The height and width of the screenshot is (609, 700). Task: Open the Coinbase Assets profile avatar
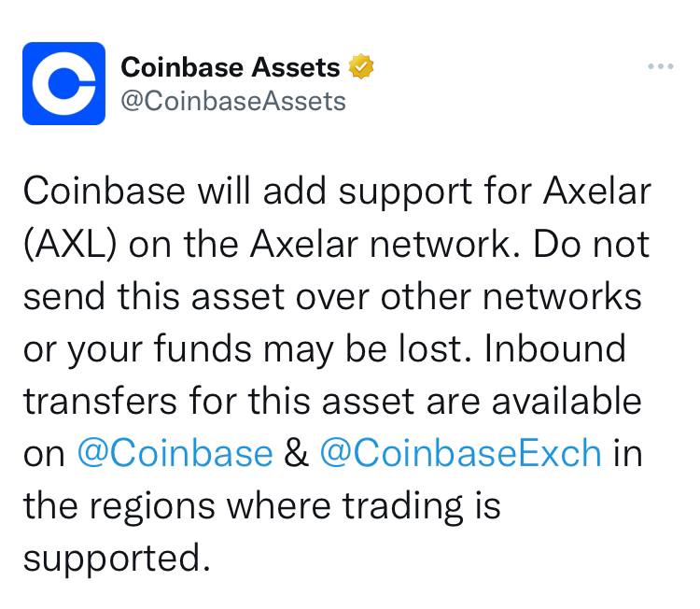pos(63,83)
